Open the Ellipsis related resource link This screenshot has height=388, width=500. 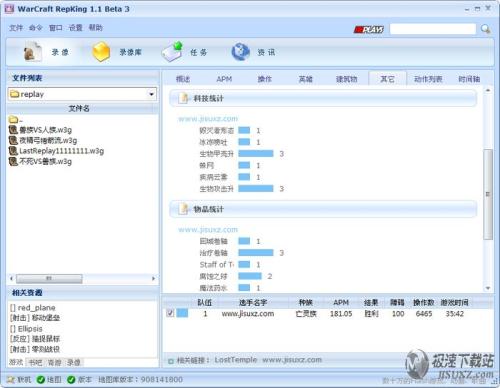[26, 329]
